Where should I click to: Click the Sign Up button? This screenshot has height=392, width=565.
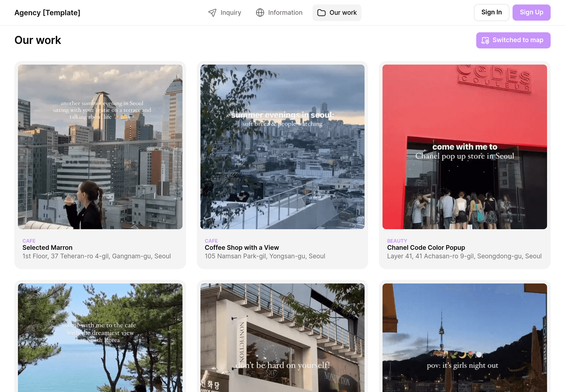[531, 13]
